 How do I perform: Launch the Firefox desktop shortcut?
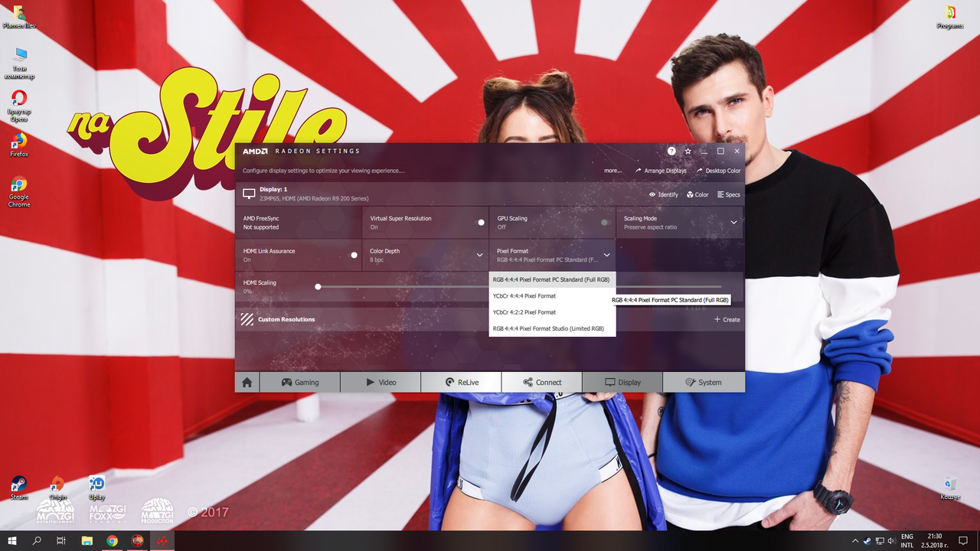click(19, 145)
